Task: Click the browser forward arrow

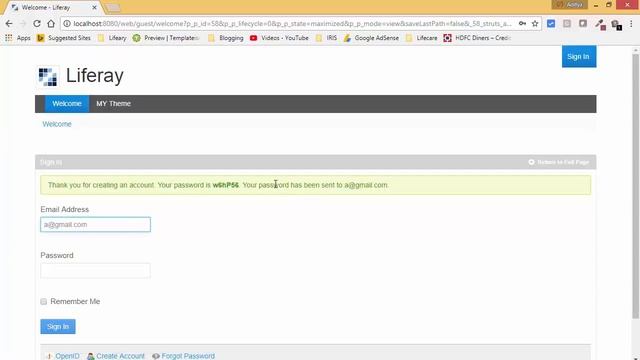Action: click(23, 24)
